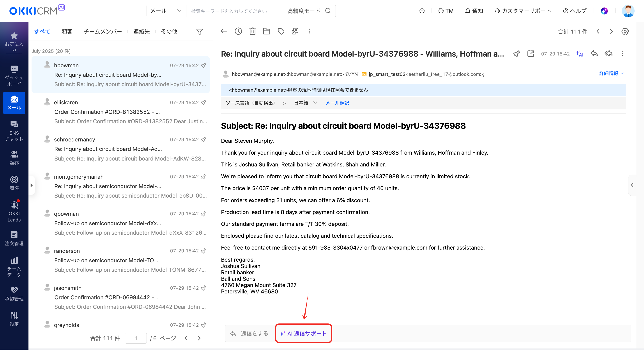Open 設定 settings in the sidebar
The height and width of the screenshot is (350, 644).
click(14, 319)
